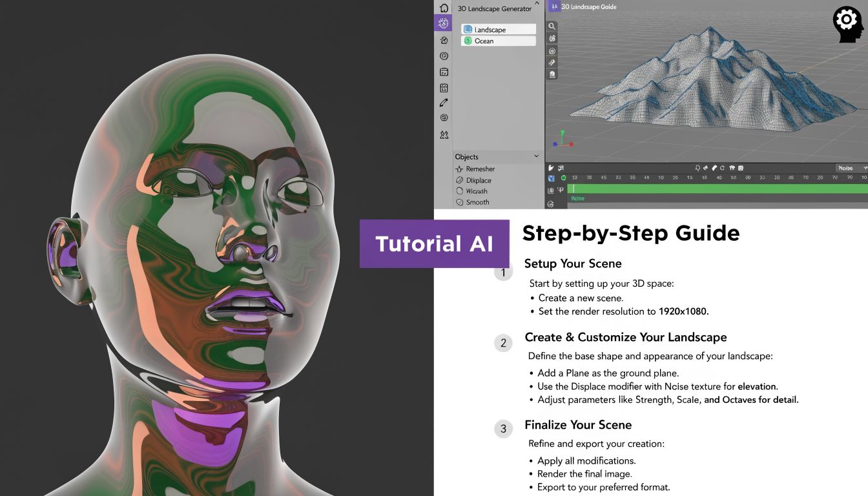This screenshot has width=868, height=496.
Task: Select the Smooth tool in the Objects panel
Action: 477,201
